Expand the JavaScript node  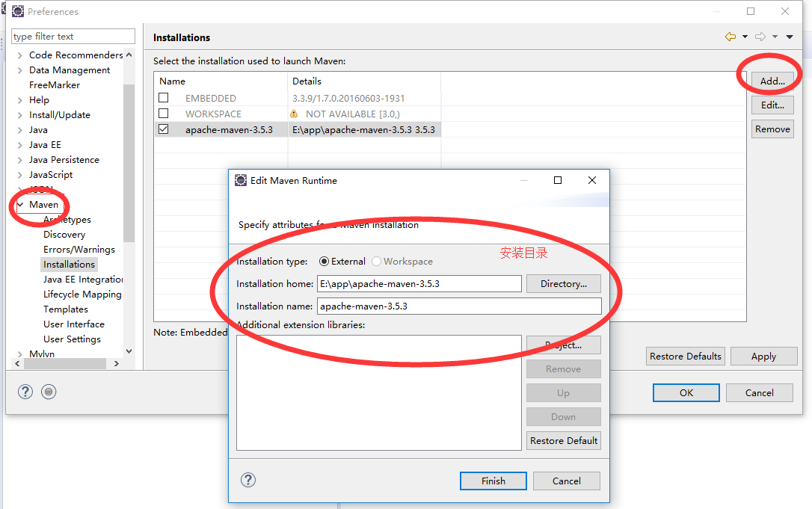(19, 175)
